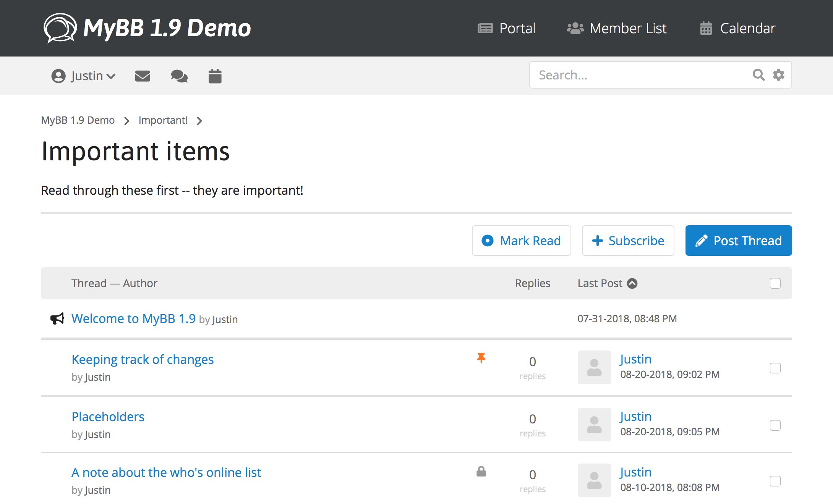833x504 pixels.
Task: Open the user calendar icon
Action: click(215, 76)
